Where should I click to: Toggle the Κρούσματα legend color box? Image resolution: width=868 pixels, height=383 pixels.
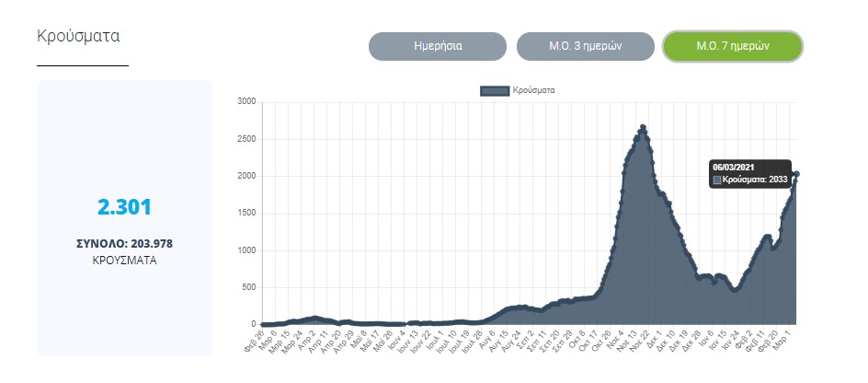coord(495,90)
